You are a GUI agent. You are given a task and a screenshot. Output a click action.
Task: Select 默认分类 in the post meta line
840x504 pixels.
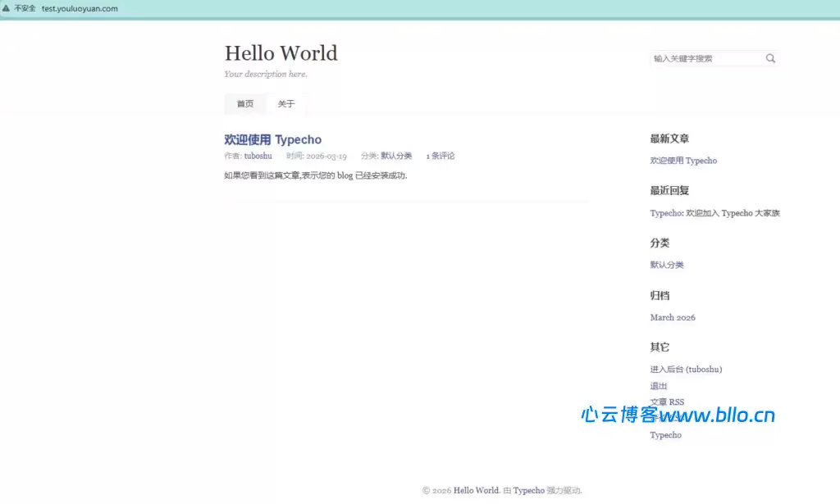(x=396, y=156)
